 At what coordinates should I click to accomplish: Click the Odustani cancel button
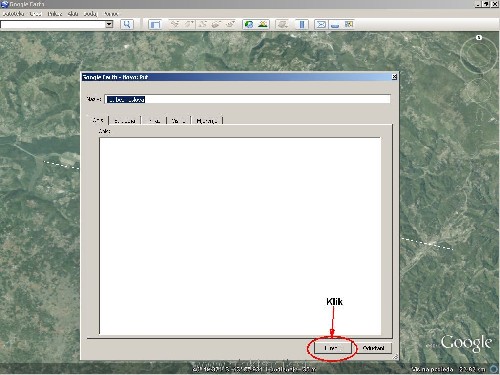(x=373, y=348)
